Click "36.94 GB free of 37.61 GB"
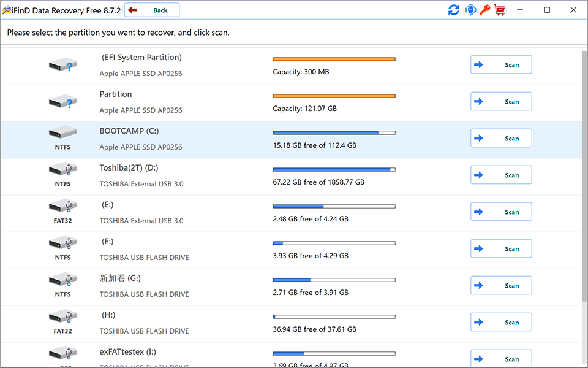This screenshot has height=368, width=588. [315, 329]
